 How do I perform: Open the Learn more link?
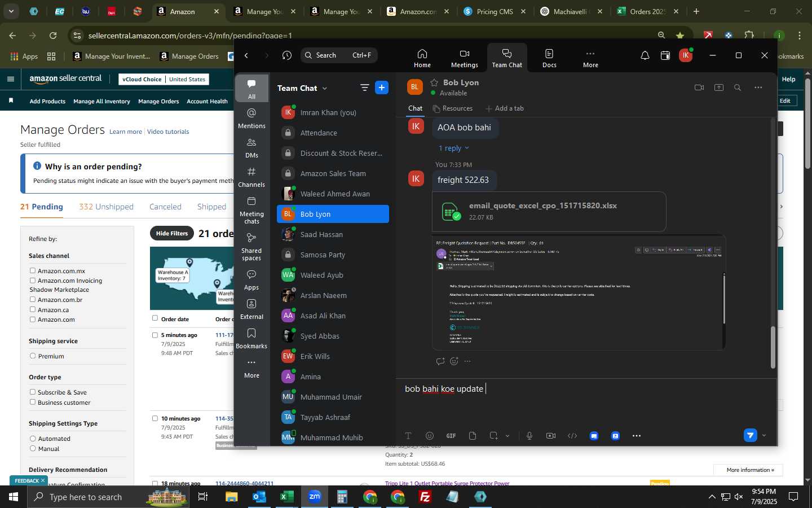pyautogui.click(x=126, y=132)
